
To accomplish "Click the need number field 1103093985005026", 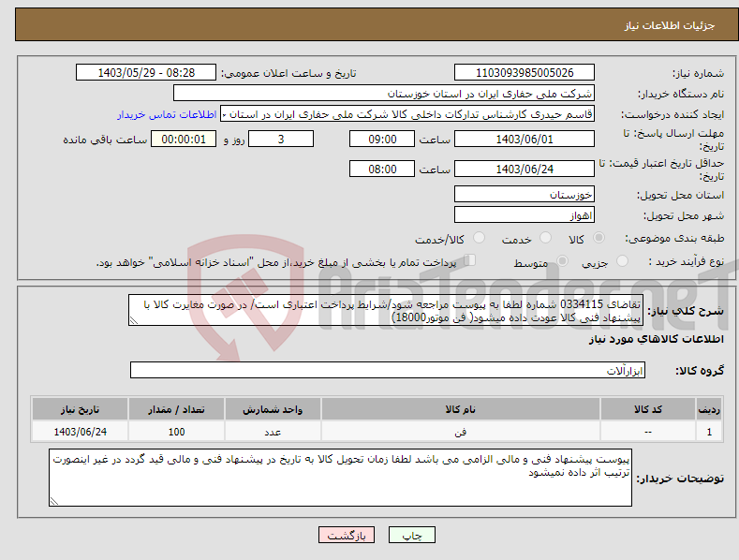I will [525, 73].
